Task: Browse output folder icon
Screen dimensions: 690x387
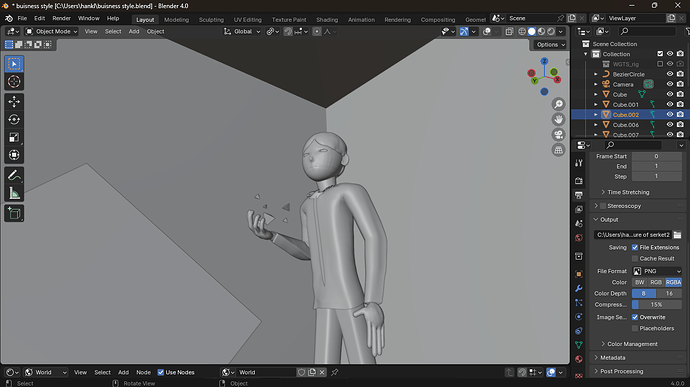Action: click(x=677, y=235)
